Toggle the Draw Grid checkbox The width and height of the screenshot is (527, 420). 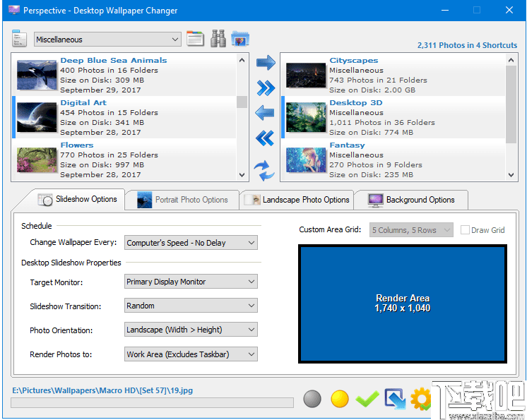pos(465,230)
